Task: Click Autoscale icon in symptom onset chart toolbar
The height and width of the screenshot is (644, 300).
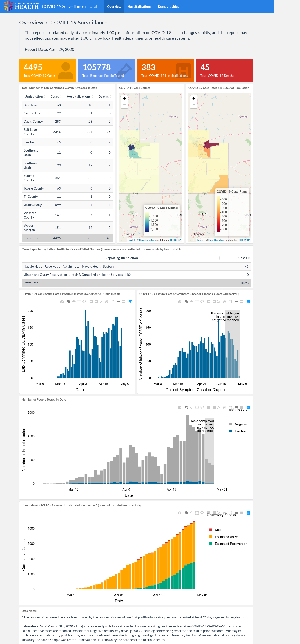Action: click(219, 302)
